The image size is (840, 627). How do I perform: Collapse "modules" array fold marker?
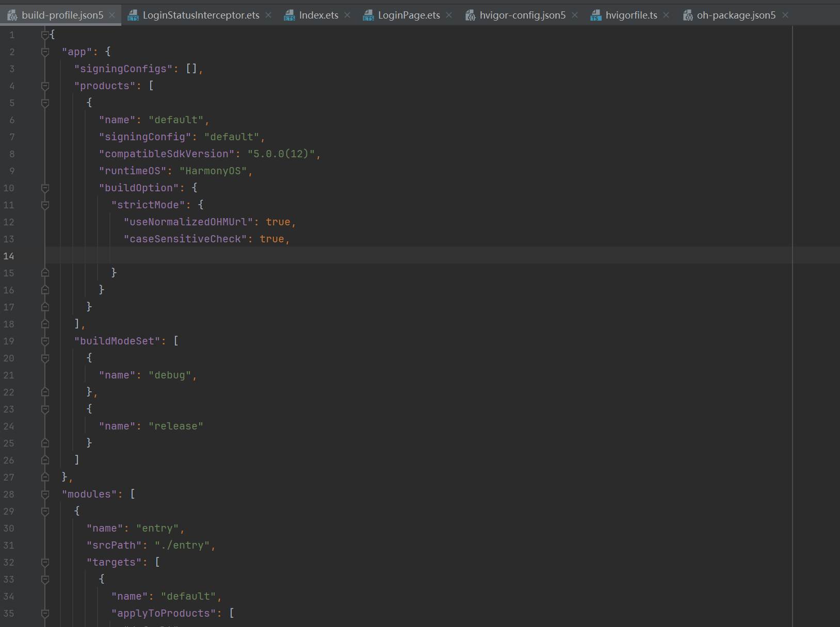45,494
